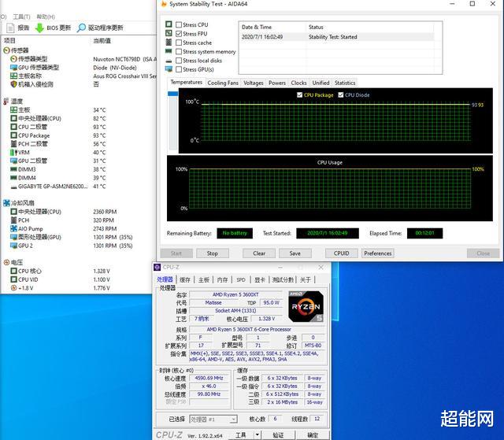
Task: Click the Stress cache icon
Action: tap(169, 43)
